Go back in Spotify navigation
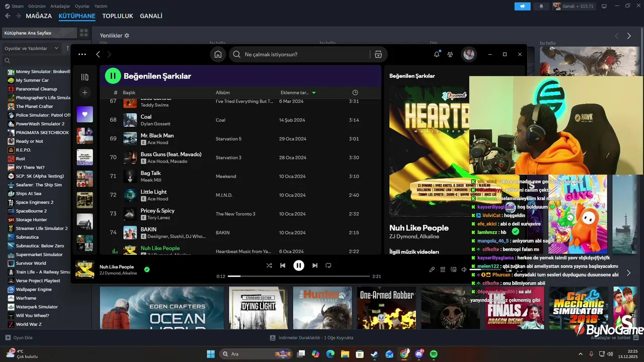 click(98, 54)
